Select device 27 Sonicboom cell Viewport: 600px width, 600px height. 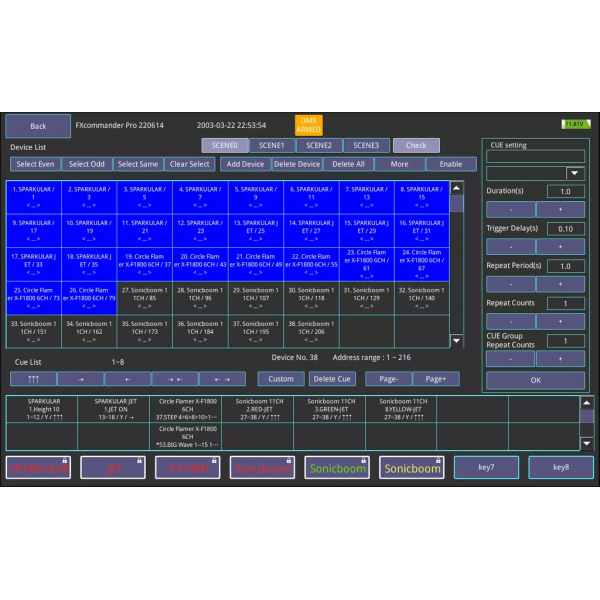pyautogui.click(x=145, y=298)
